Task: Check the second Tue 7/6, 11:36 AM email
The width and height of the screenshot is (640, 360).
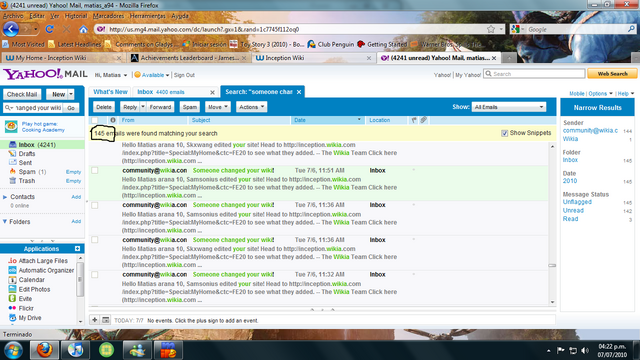Action: [95, 240]
